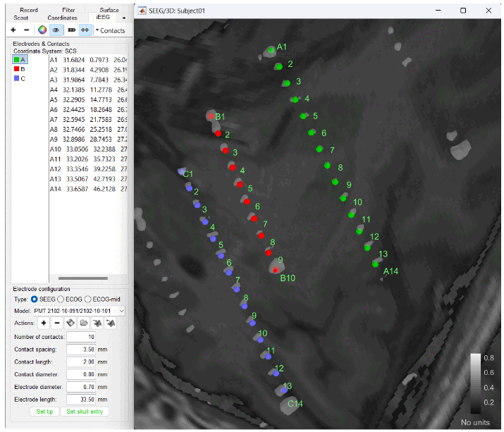Viewport: 504px width, 432px height.
Task: Click the contact spheres display icon
Action: 85,30
